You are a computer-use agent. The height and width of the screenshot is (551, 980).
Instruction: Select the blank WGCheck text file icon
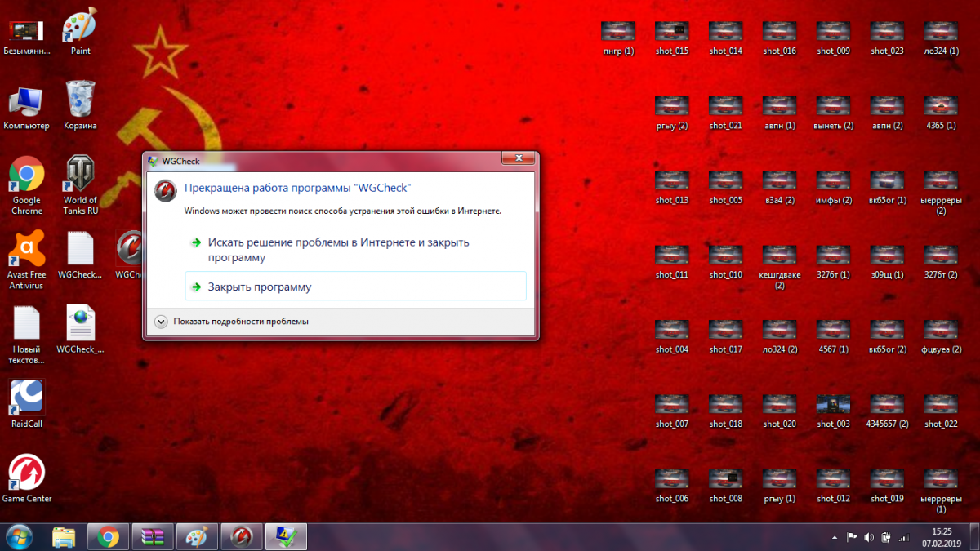pyautogui.click(x=80, y=255)
